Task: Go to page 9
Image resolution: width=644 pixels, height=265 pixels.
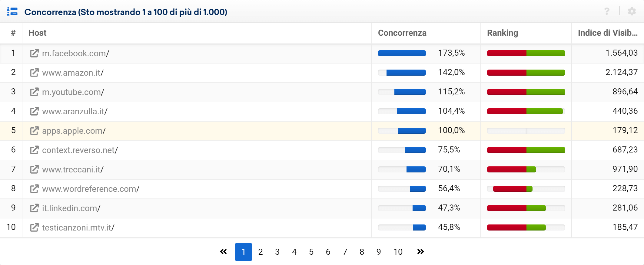Action: [379, 252]
